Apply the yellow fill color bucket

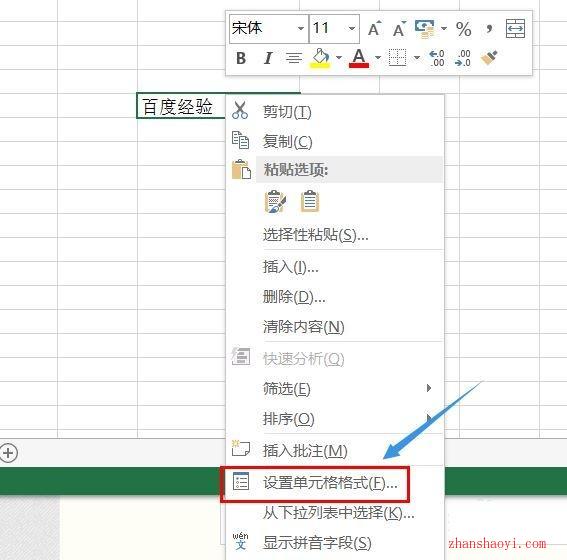320,58
